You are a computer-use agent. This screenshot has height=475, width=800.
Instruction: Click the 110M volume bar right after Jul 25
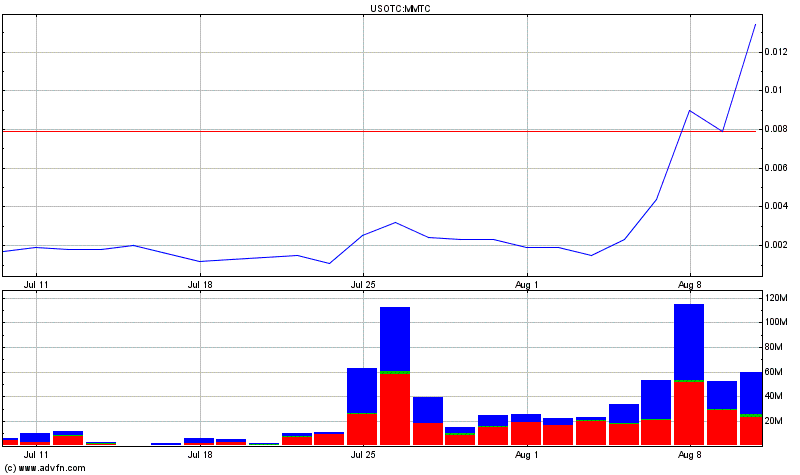395,376
